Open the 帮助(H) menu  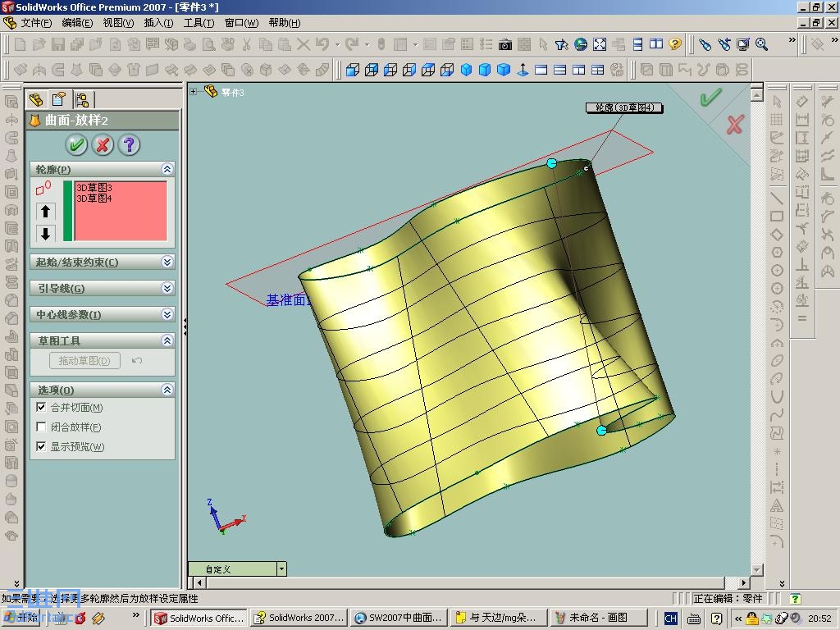coord(285,23)
